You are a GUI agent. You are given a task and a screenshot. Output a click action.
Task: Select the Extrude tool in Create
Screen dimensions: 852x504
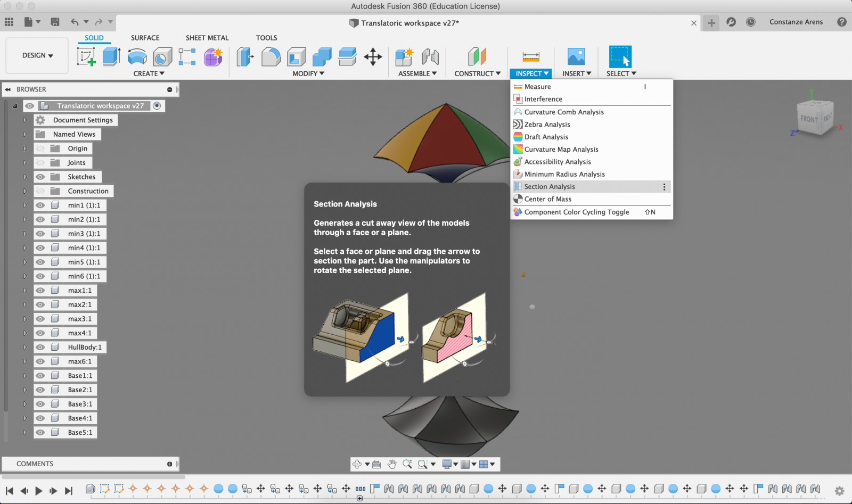pyautogui.click(x=111, y=56)
